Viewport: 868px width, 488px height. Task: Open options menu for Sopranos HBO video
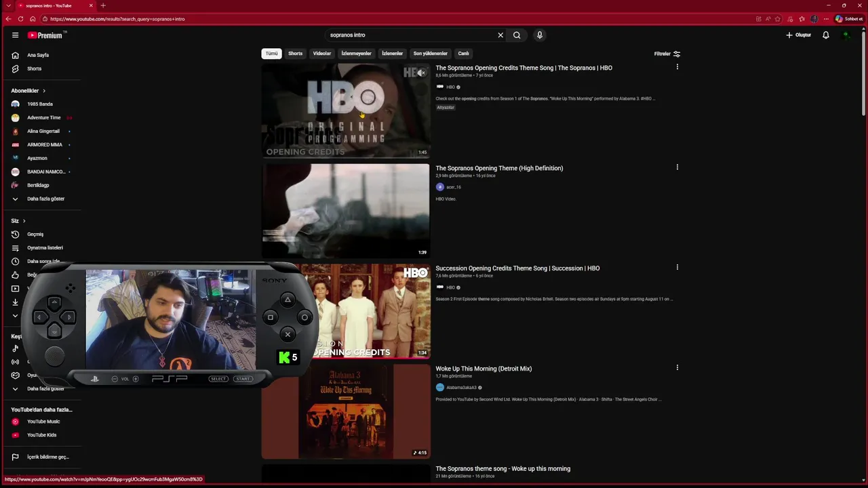[x=677, y=67]
